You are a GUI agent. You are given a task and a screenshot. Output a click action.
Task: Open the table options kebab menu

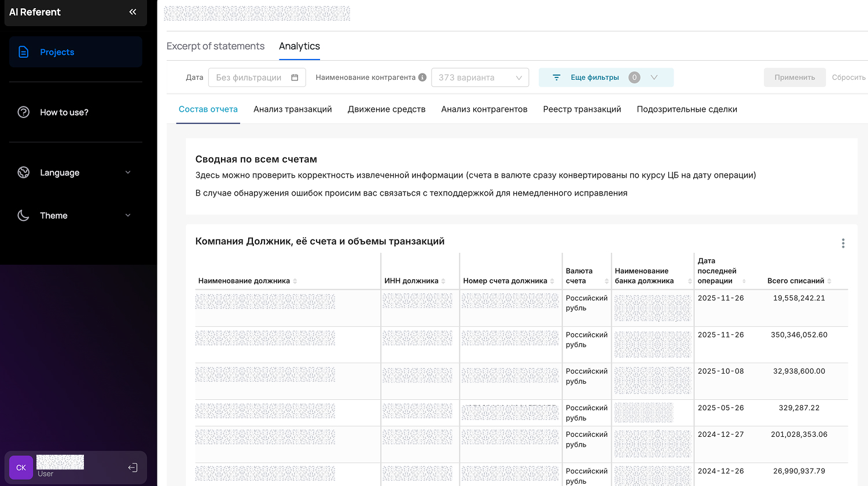pyautogui.click(x=843, y=244)
